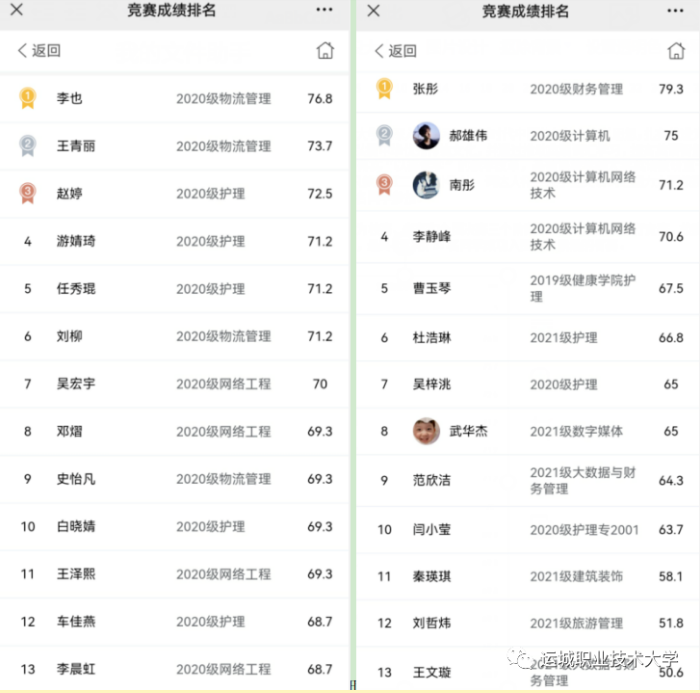Screen dimensions: 700x693
Task: Open 武华杰's baby avatar picture
Action: pyautogui.click(x=426, y=431)
